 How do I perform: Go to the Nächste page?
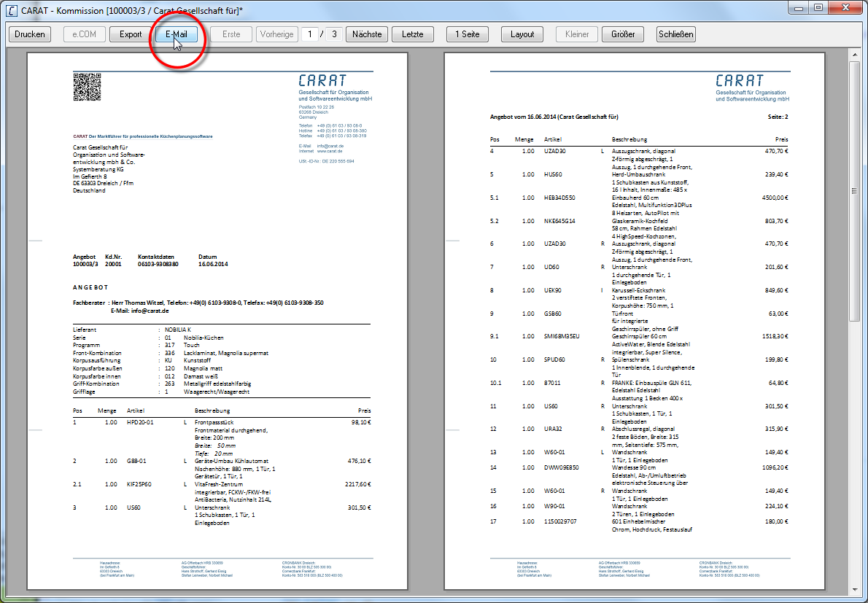click(367, 34)
